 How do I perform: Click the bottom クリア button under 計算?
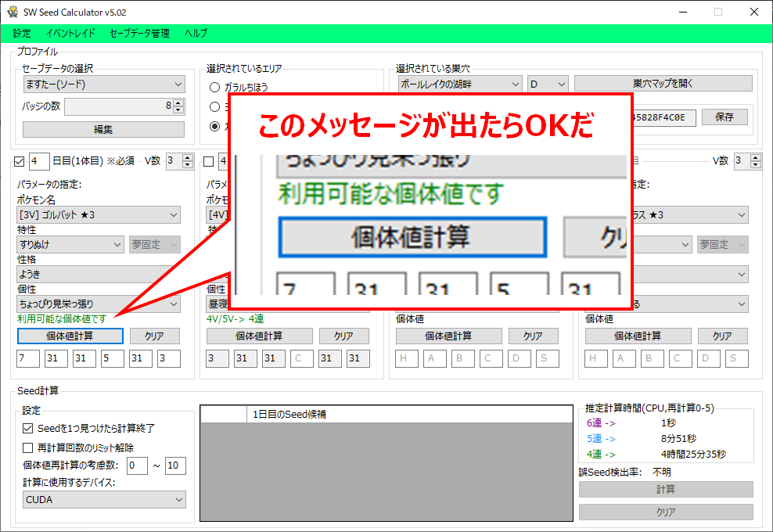coord(666,512)
